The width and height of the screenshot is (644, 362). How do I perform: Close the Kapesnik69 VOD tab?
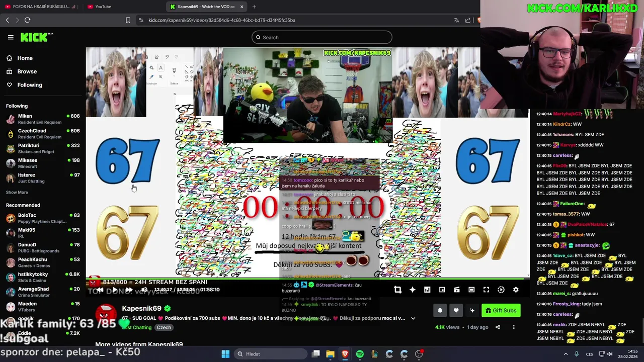(x=242, y=7)
